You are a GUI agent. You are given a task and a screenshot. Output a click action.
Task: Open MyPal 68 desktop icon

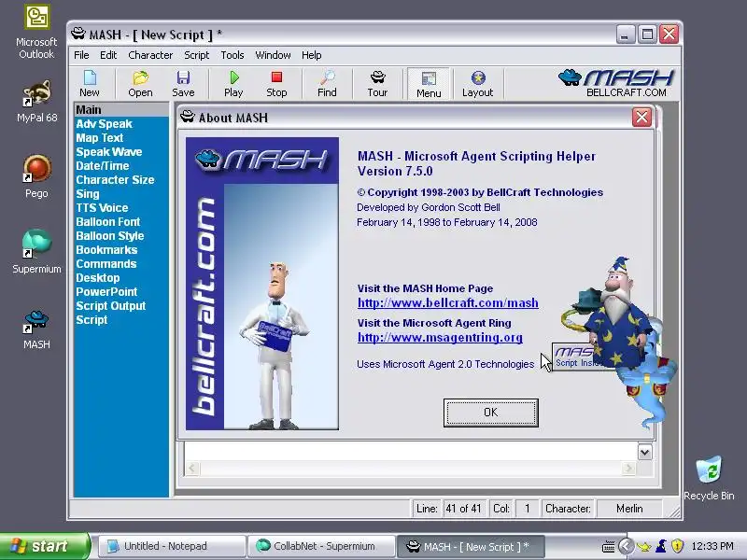click(36, 101)
